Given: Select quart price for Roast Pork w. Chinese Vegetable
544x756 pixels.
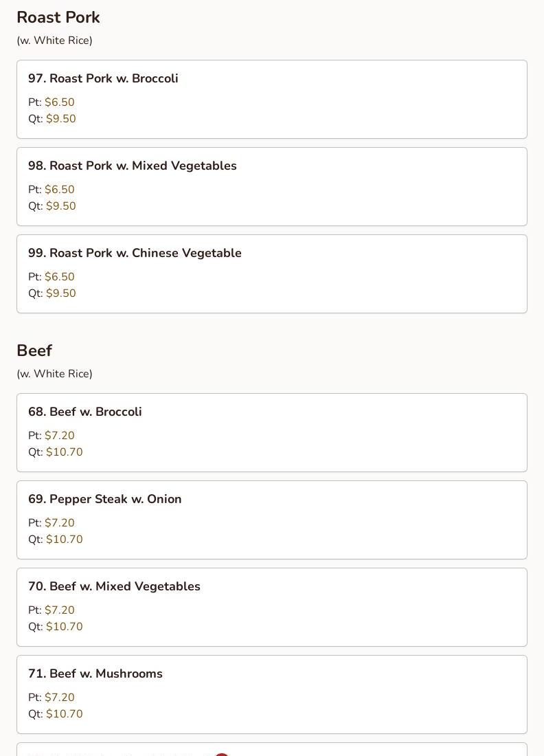Looking at the screenshot, I should pyautogui.click(x=60, y=293).
